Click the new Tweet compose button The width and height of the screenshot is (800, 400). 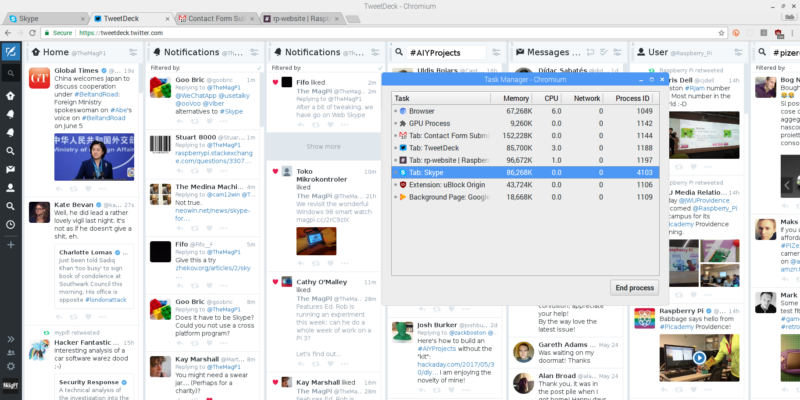pos(12,51)
